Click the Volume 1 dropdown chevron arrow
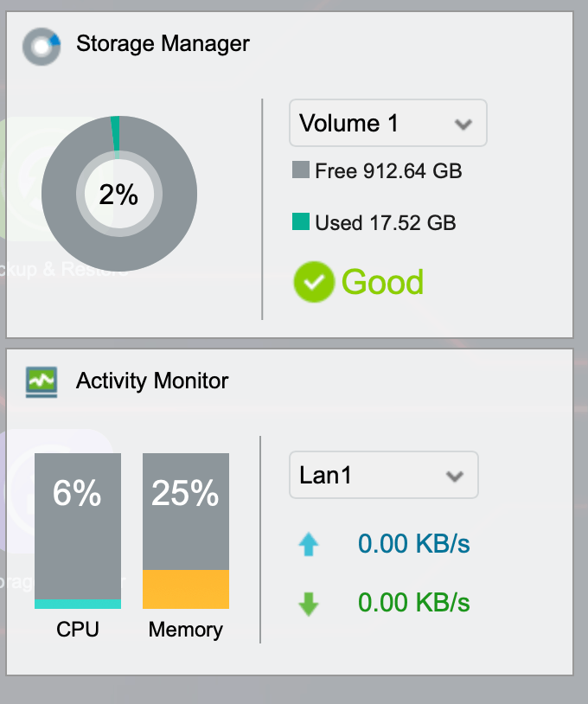 pos(463,125)
